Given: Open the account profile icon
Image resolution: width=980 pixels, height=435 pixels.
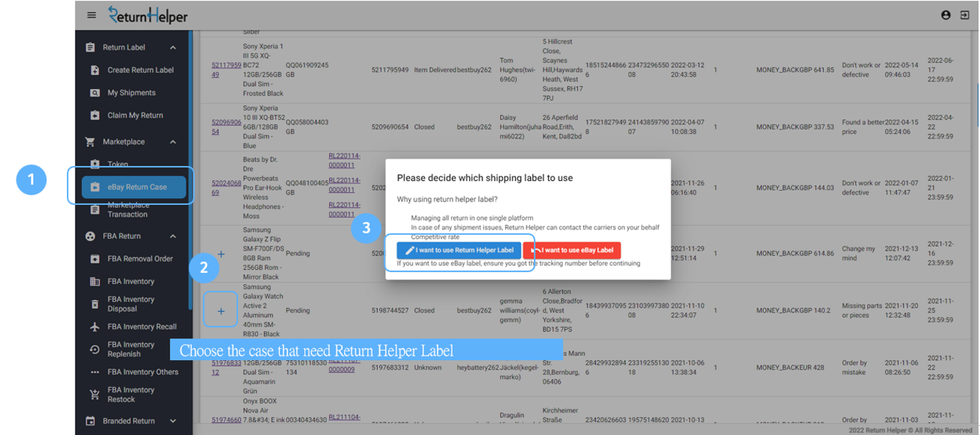Looking at the screenshot, I should click(946, 15).
